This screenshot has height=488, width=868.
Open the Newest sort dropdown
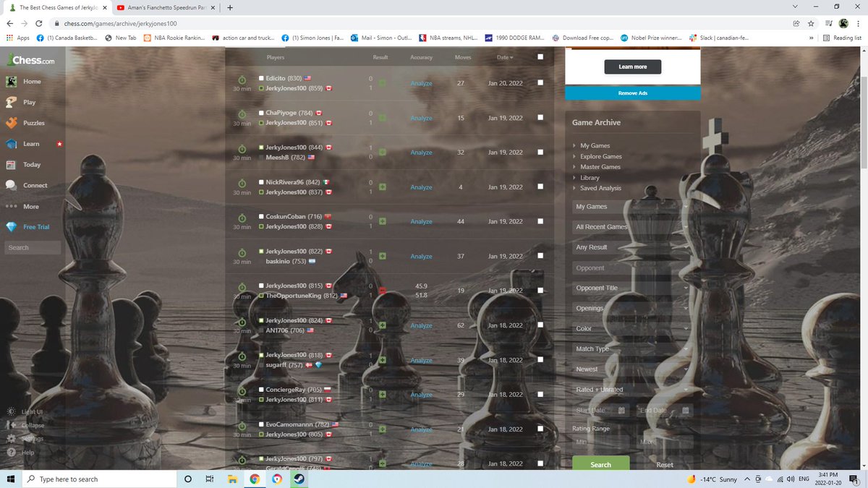(632, 369)
